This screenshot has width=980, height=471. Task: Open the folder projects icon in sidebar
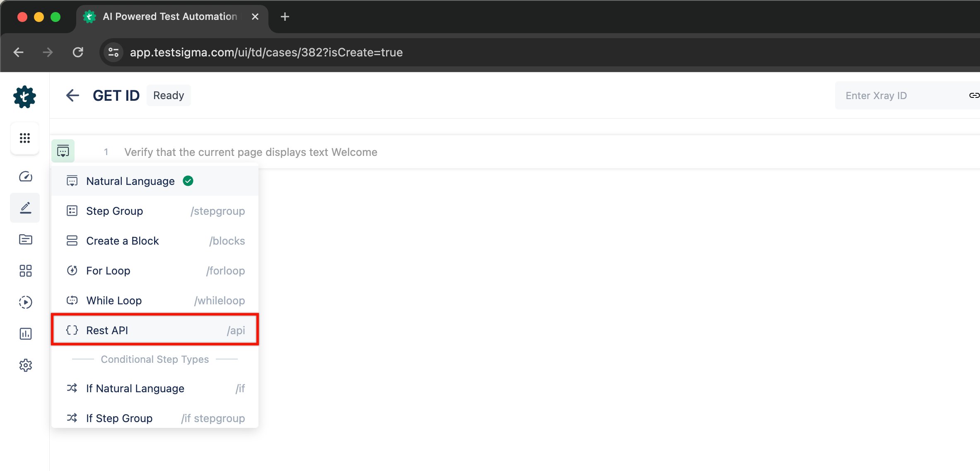tap(25, 239)
